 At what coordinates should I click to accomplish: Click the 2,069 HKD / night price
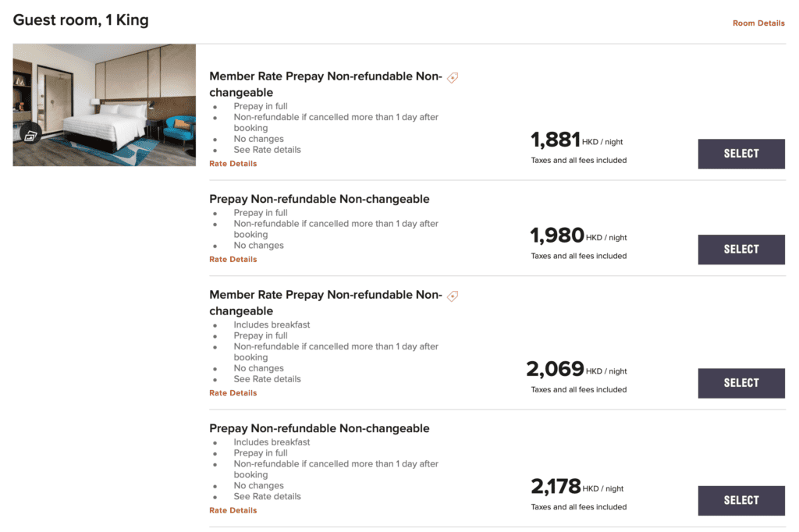[576, 369]
